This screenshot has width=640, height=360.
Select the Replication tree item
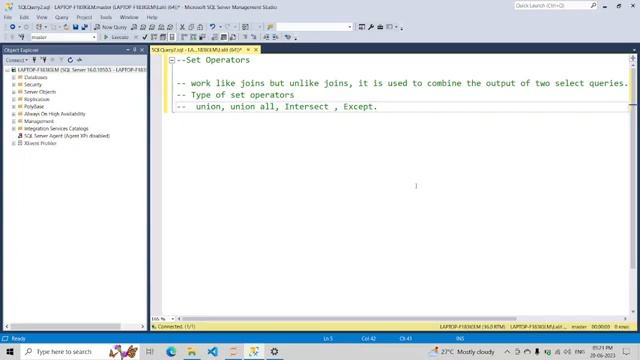(36, 99)
